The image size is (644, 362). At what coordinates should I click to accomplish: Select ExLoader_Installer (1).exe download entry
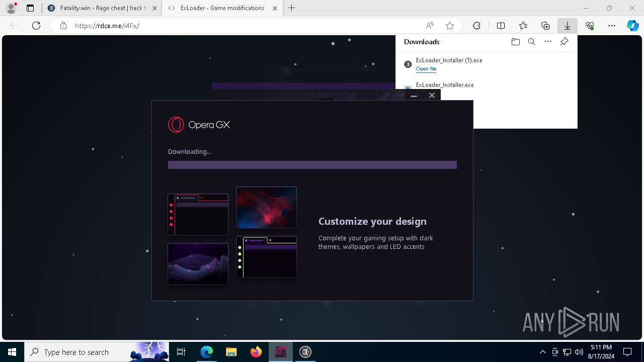pos(487,64)
